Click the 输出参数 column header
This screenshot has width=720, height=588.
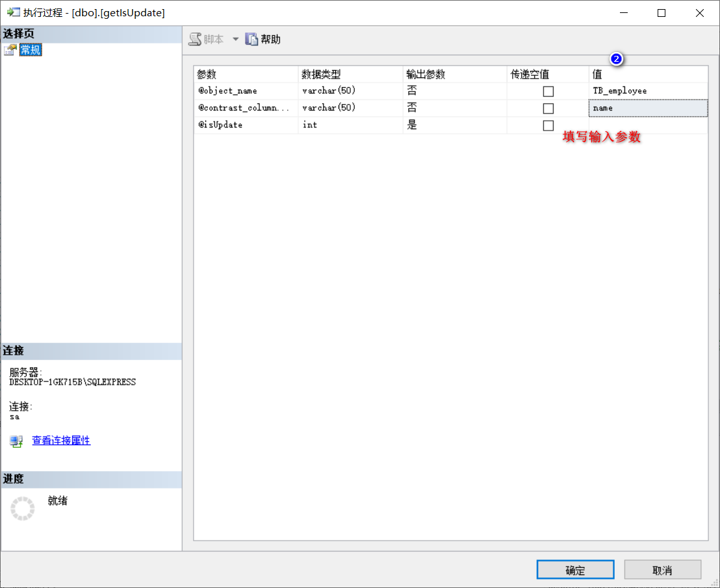(x=455, y=74)
